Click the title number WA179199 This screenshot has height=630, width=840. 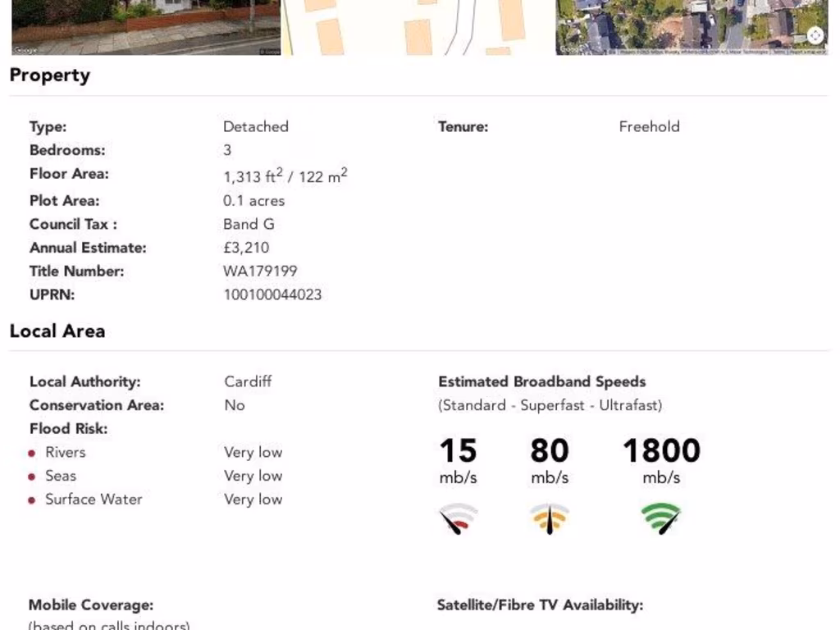pyautogui.click(x=260, y=271)
